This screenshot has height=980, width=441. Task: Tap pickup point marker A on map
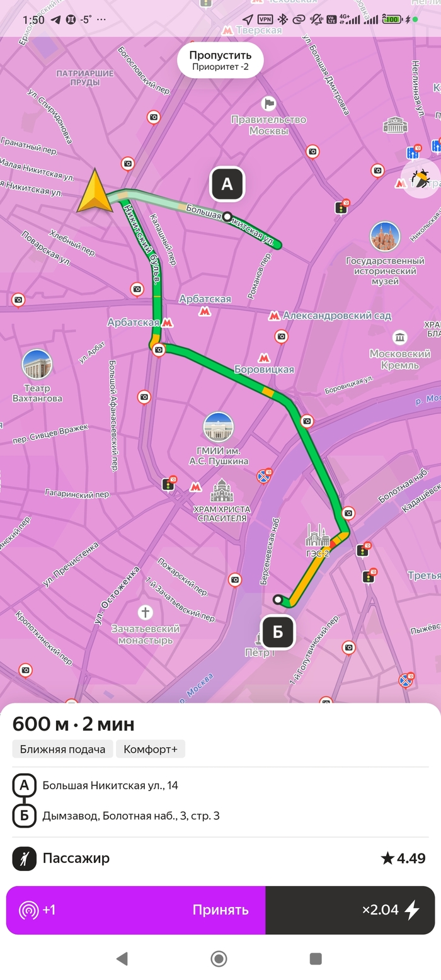point(227,184)
